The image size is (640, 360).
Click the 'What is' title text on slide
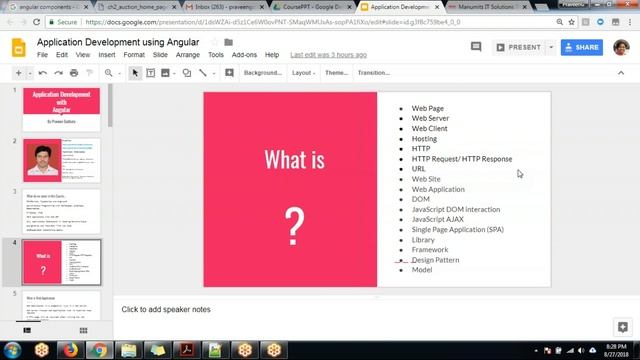click(295, 160)
